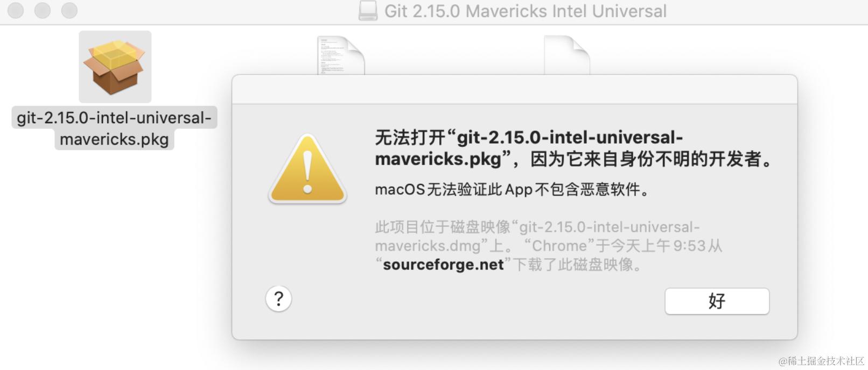868x370 pixels.
Task: Click the macOS无法验证此App message line
Action: [512, 189]
